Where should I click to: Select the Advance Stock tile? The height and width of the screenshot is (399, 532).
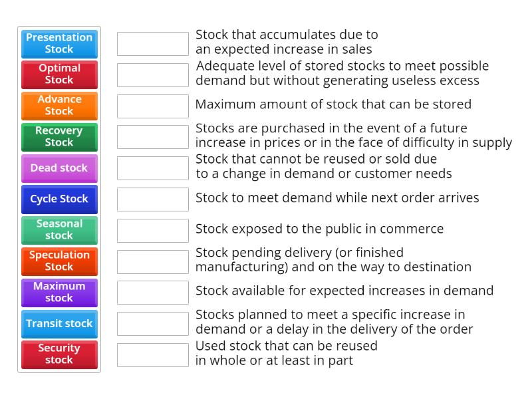(59, 106)
